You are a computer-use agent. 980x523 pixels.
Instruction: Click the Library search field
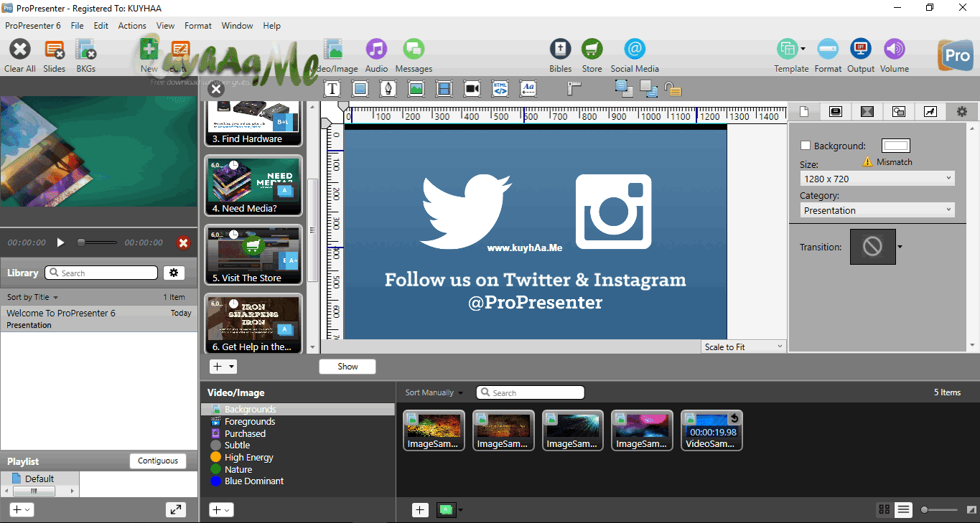(x=101, y=273)
